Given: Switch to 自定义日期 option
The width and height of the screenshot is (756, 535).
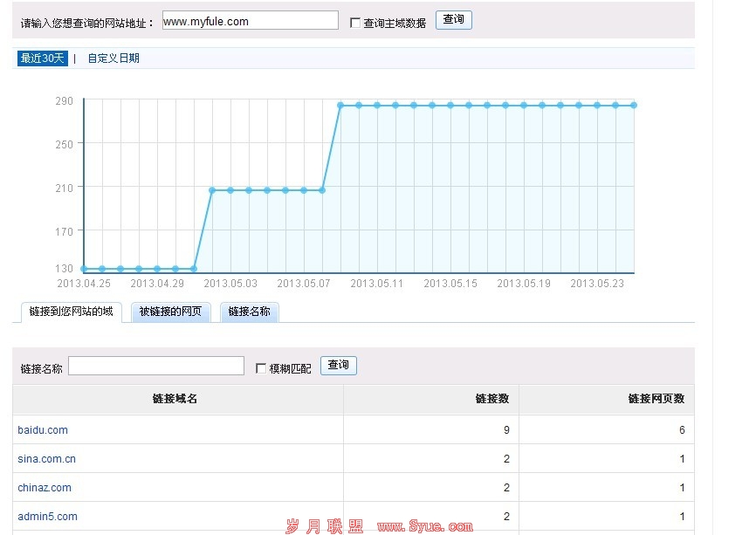Looking at the screenshot, I should 113,58.
